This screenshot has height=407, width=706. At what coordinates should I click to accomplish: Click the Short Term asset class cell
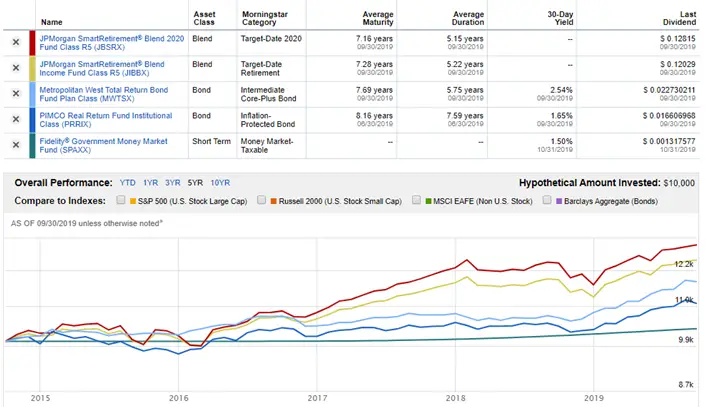coord(212,141)
